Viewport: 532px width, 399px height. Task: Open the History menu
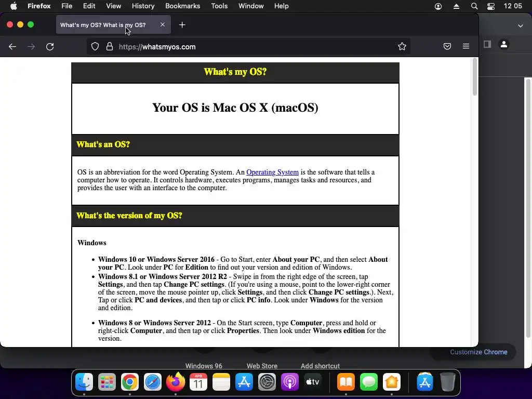point(143,6)
